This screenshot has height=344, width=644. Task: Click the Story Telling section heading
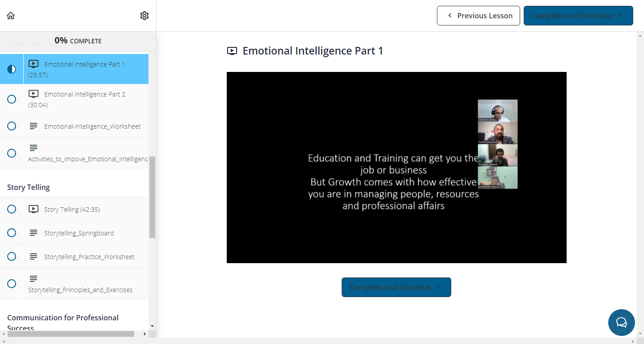click(x=29, y=187)
